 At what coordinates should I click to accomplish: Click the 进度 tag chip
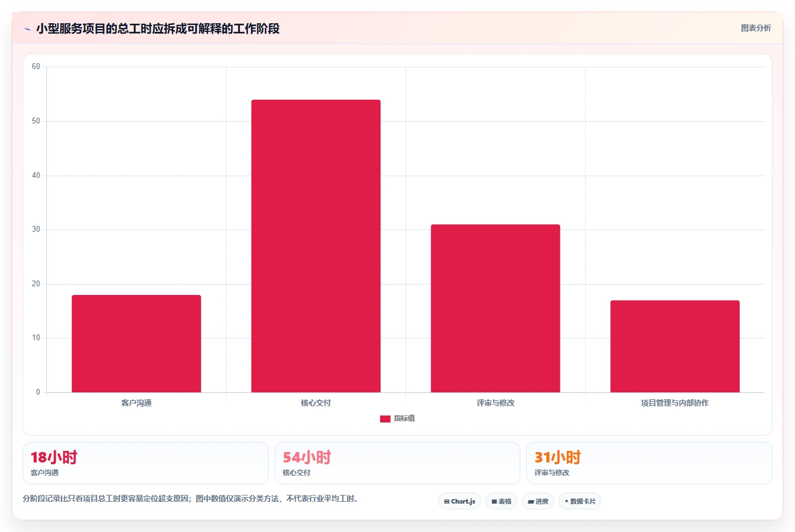[x=538, y=501]
